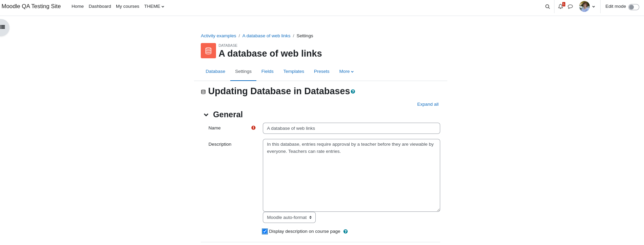
Task: Open the THEME dropdown menu
Action: pos(154,6)
